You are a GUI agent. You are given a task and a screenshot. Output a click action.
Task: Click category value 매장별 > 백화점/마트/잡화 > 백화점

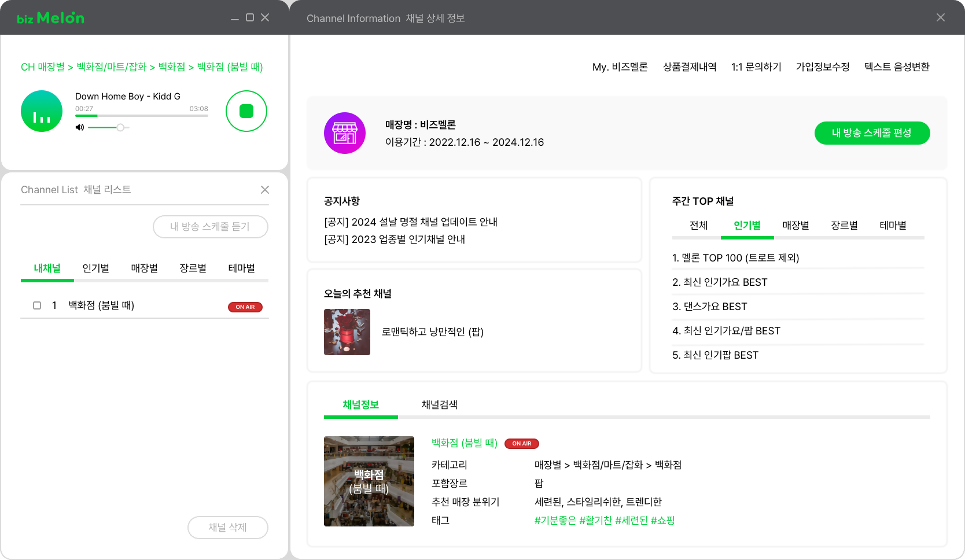608,465
